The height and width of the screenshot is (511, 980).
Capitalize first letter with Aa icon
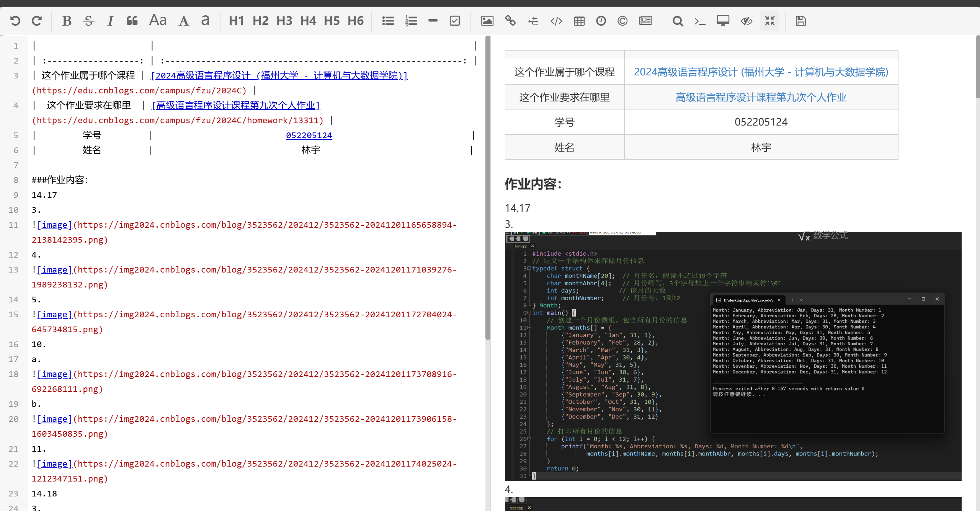(158, 21)
